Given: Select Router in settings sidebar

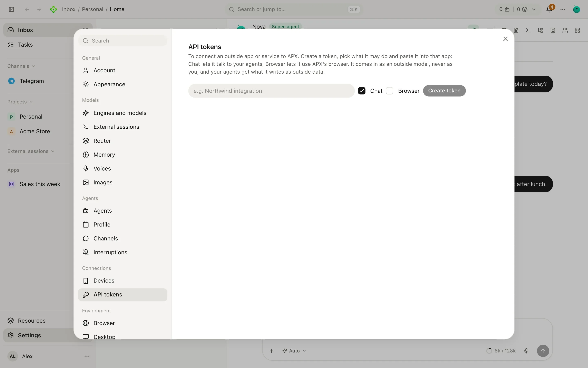Looking at the screenshot, I should click(x=123, y=141).
